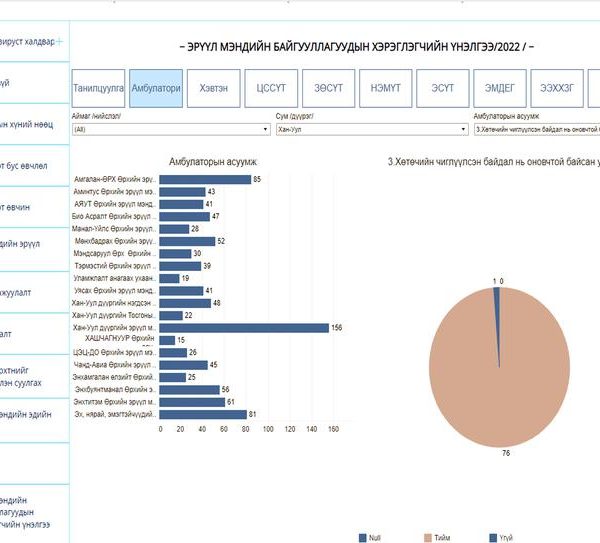Select the НЭМҮТ tab
The image size is (600, 543).
385,88
